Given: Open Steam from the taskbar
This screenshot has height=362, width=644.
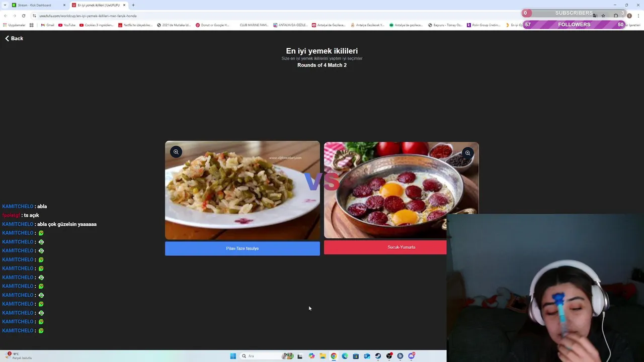Looking at the screenshot, I should (x=378, y=356).
